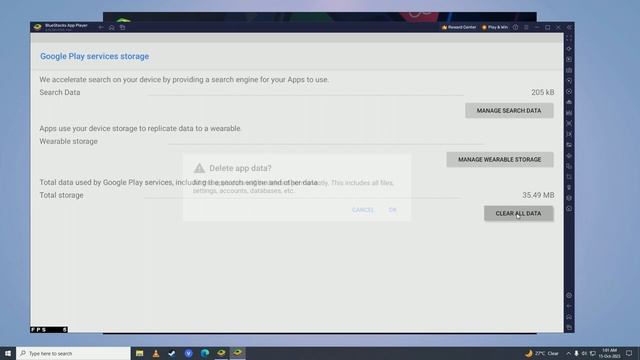The height and width of the screenshot is (360, 640).
Task: Click the taskbar search box
Action: tap(73, 353)
